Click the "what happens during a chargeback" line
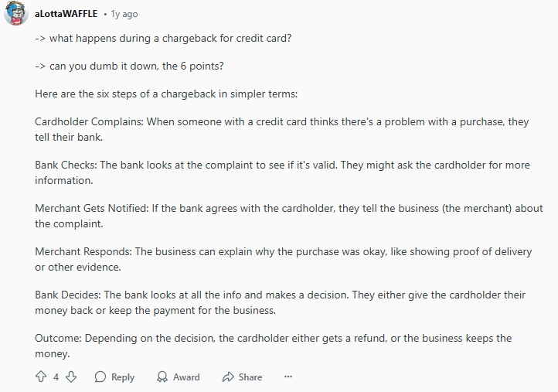This screenshot has height=392, width=558. (x=163, y=38)
